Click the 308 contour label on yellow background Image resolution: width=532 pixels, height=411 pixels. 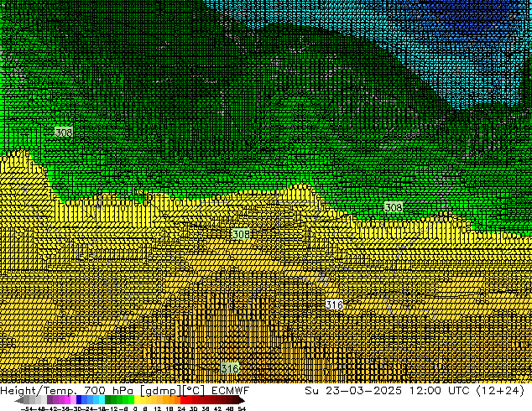click(x=241, y=234)
